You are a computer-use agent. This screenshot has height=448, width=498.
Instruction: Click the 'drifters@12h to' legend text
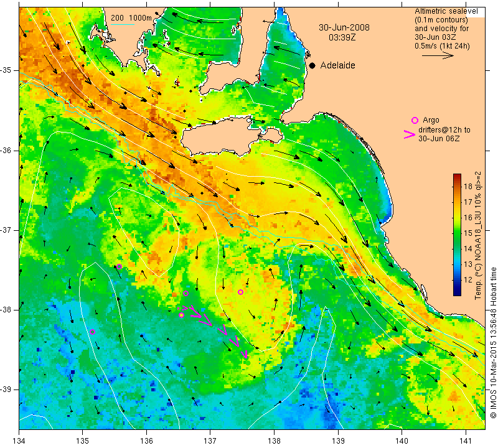[444, 130]
